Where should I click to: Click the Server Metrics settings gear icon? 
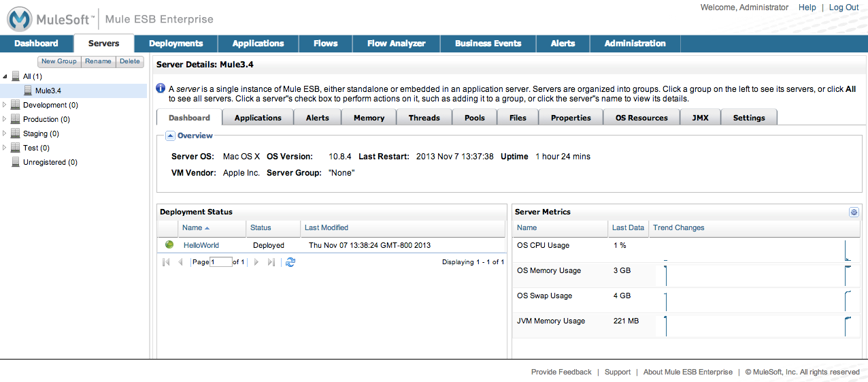coord(854,212)
